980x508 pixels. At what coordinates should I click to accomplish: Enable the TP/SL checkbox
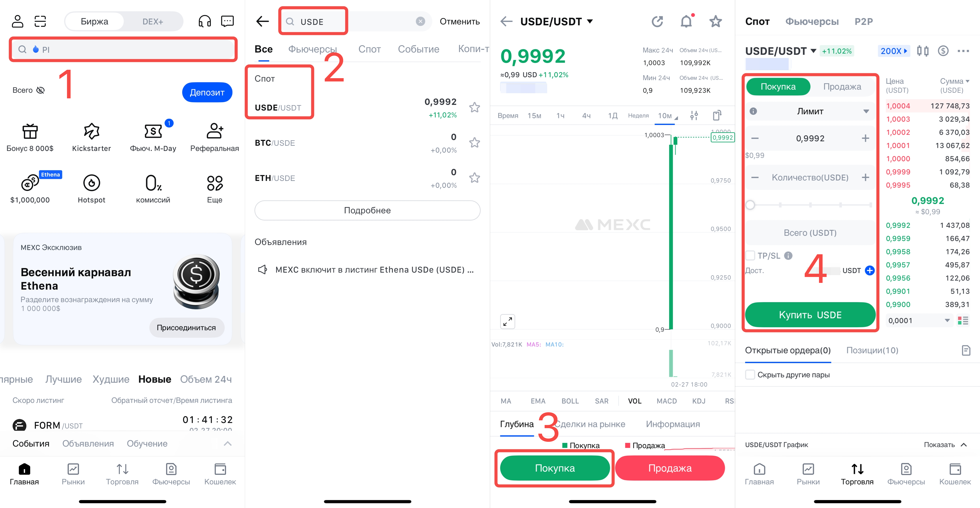click(x=750, y=255)
